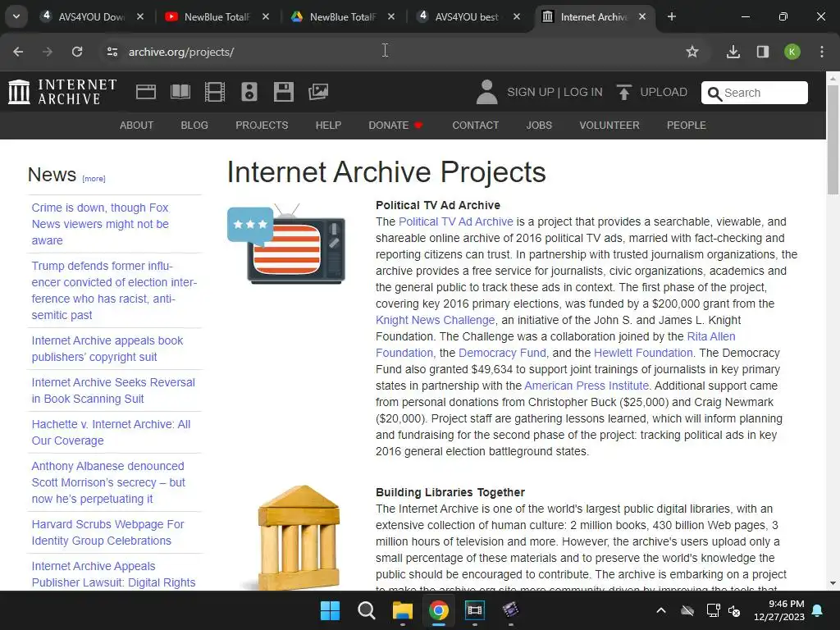This screenshot has height=630, width=840.
Task: Open news Internet Archive appeals book publishers' suit
Action: click(x=107, y=349)
